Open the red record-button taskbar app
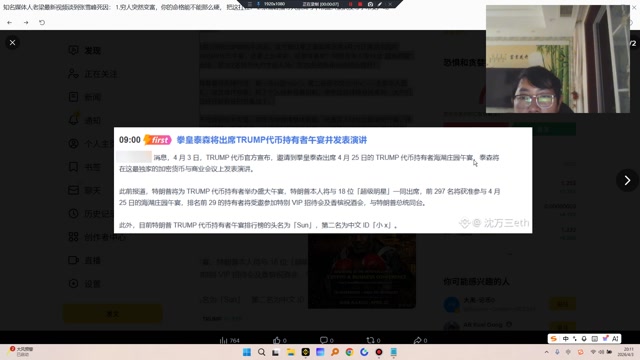This screenshot has height=360, width=640. (x=379, y=352)
